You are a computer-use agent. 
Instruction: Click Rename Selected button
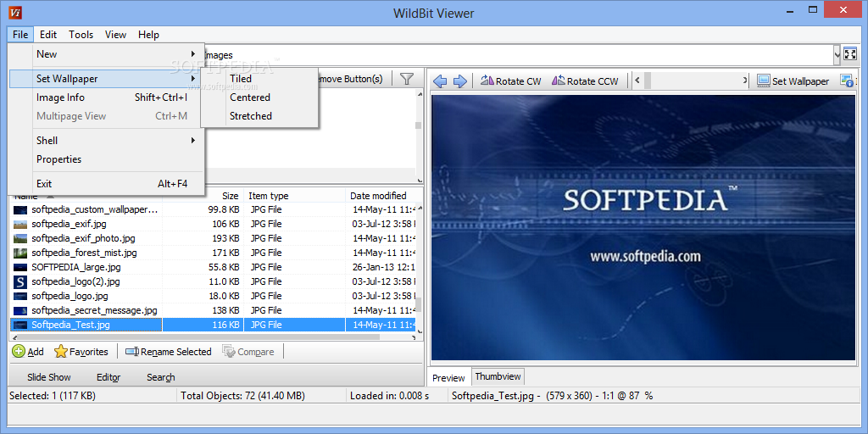[169, 352]
